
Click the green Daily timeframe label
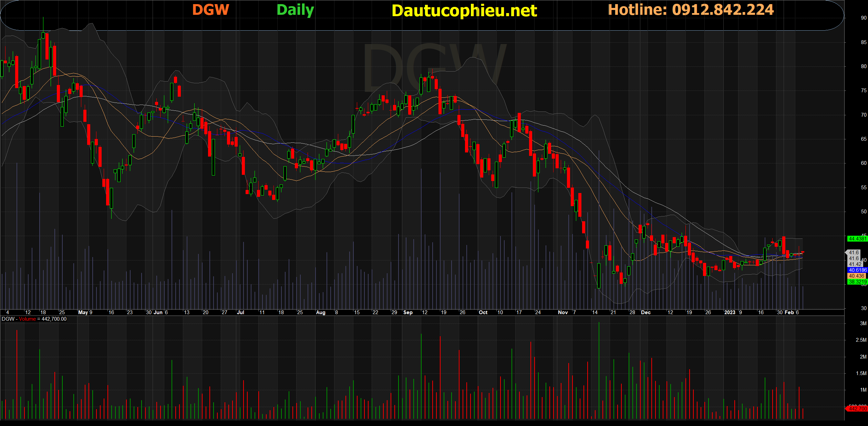tap(295, 10)
